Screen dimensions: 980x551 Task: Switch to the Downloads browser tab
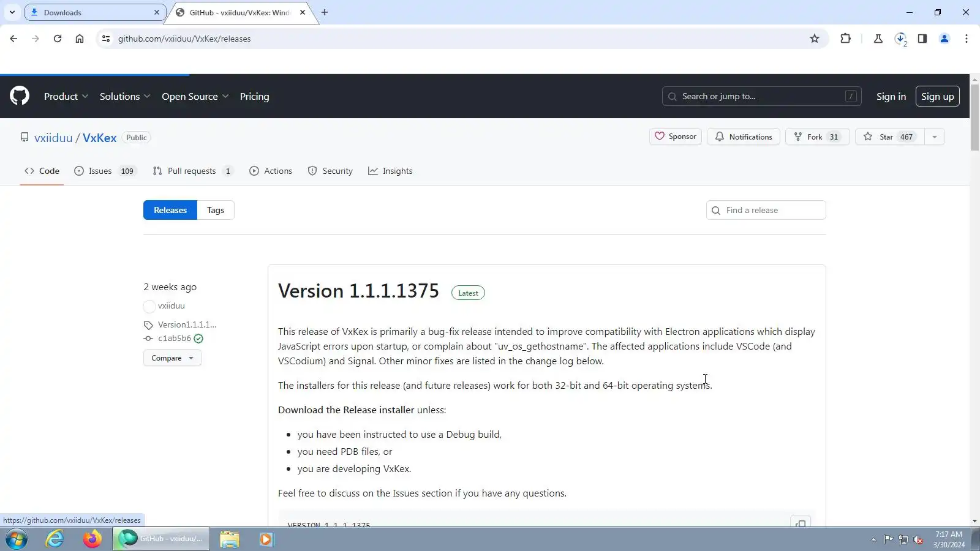[95, 12]
